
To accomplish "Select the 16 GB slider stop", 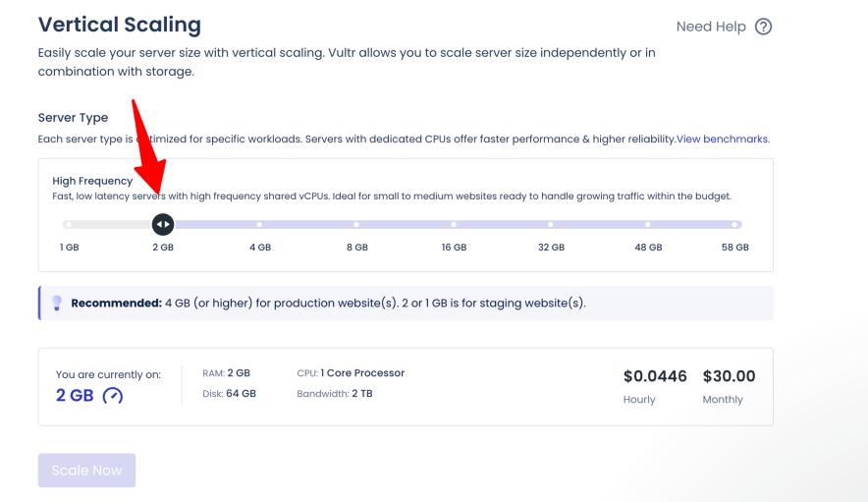I will [454, 224].
